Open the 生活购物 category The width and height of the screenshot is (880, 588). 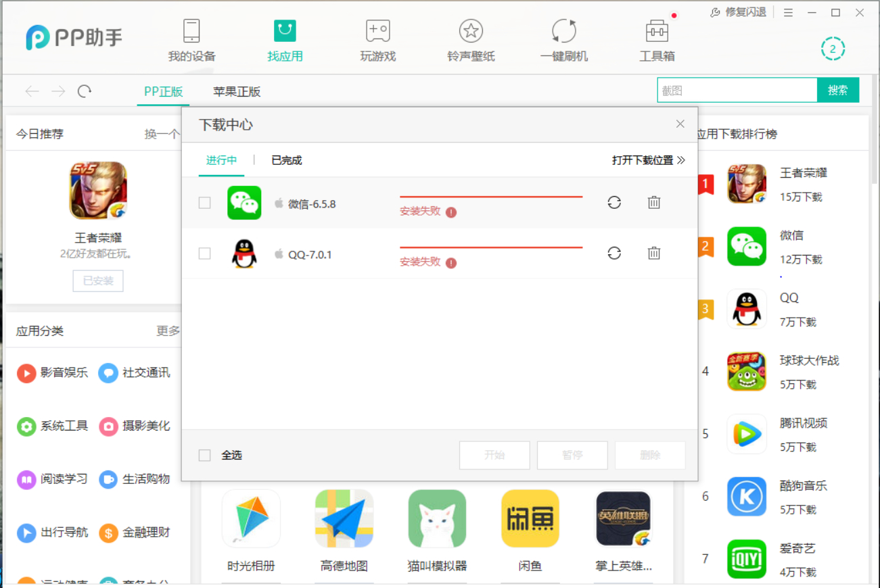click(135, 479)
